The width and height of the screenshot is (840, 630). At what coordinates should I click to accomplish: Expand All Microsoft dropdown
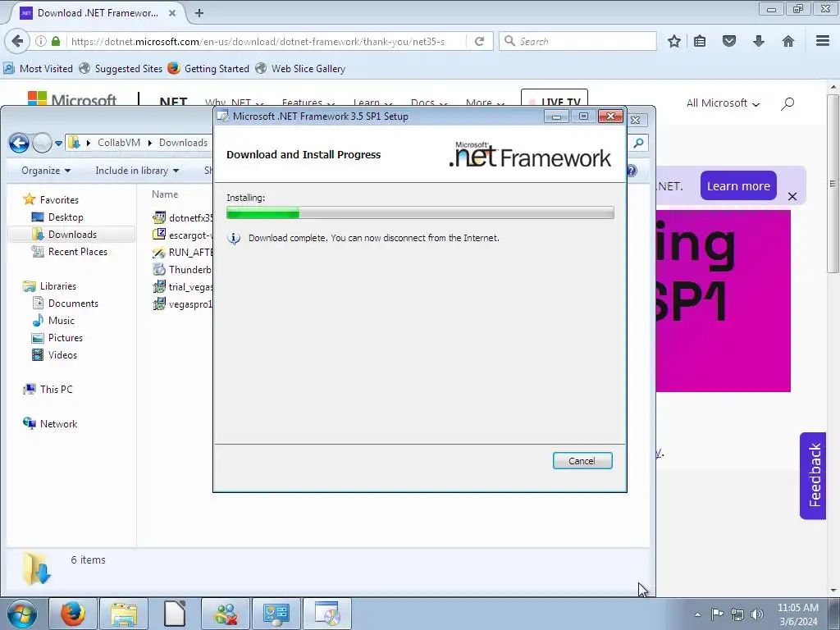pos(723,103)
